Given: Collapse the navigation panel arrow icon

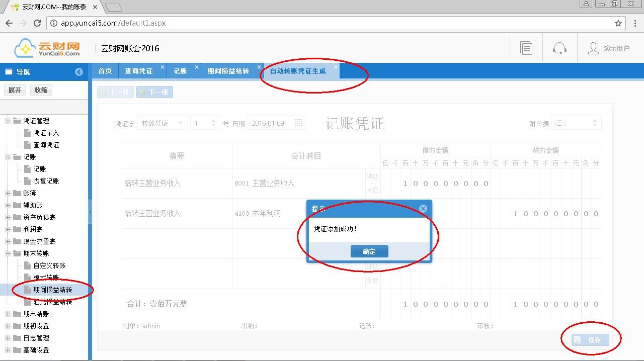Looking at the screenshot, I should tap(79, 72).
